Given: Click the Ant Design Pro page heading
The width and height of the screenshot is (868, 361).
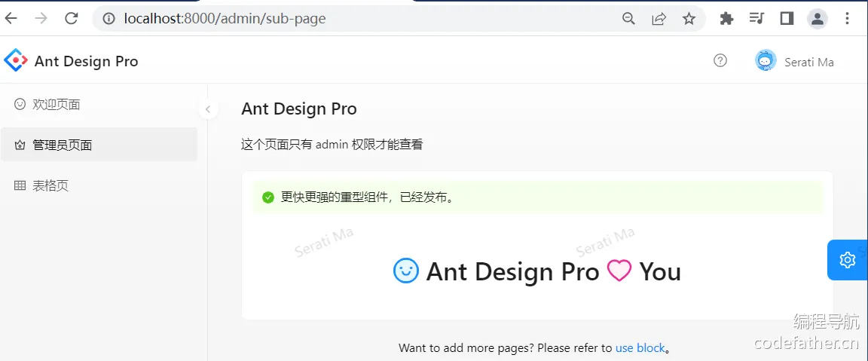Looking at the screenshot, I should click(x=299, y=109).
